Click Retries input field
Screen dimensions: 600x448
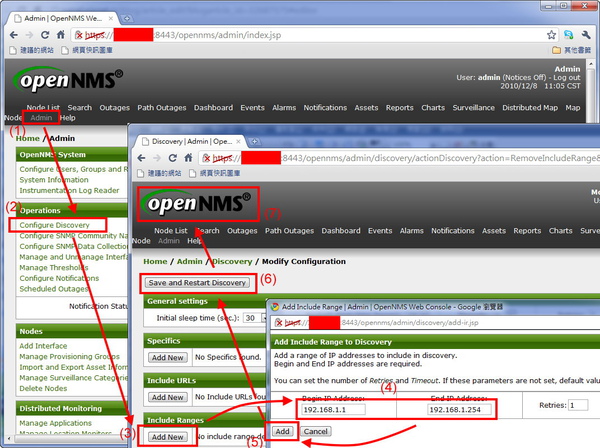tap(578, 405)
